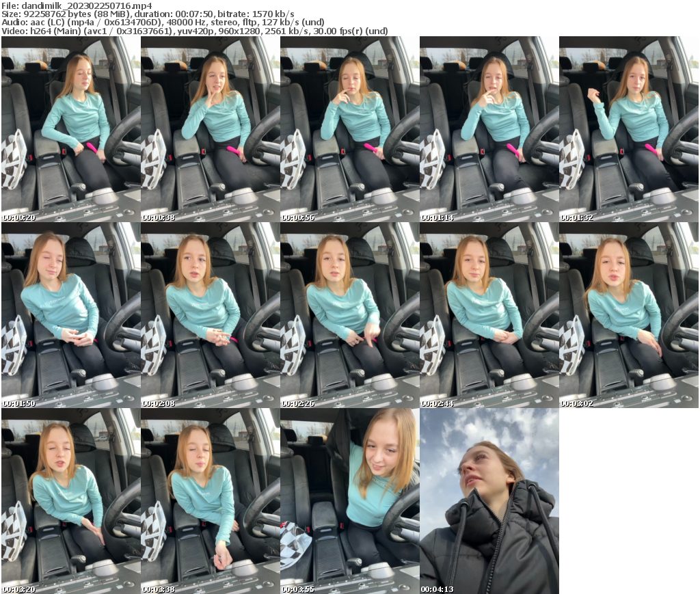Image resolution: width=700 pixels, height=594 pixels.
Task: Open the frame stamped 00:00:38
Action: tap(210, 129)
